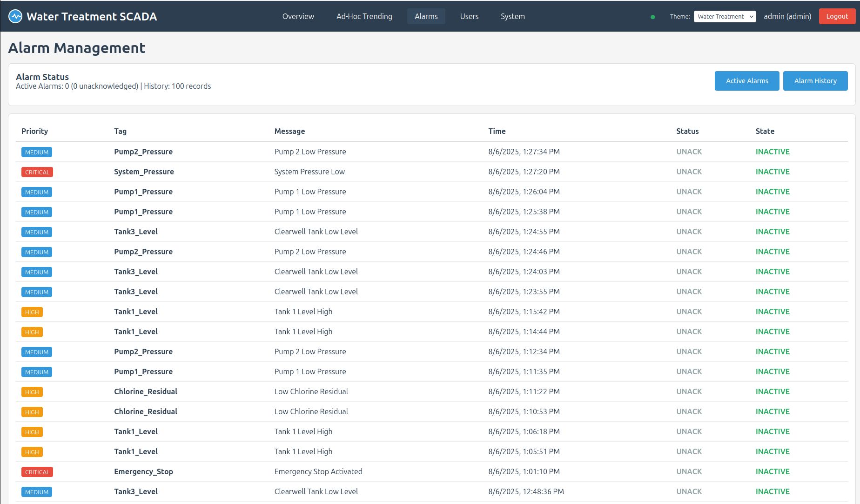Viewport: 860px width, 504px height.
Task: Select the Alarms nav item
Action: tap(426, 16)
